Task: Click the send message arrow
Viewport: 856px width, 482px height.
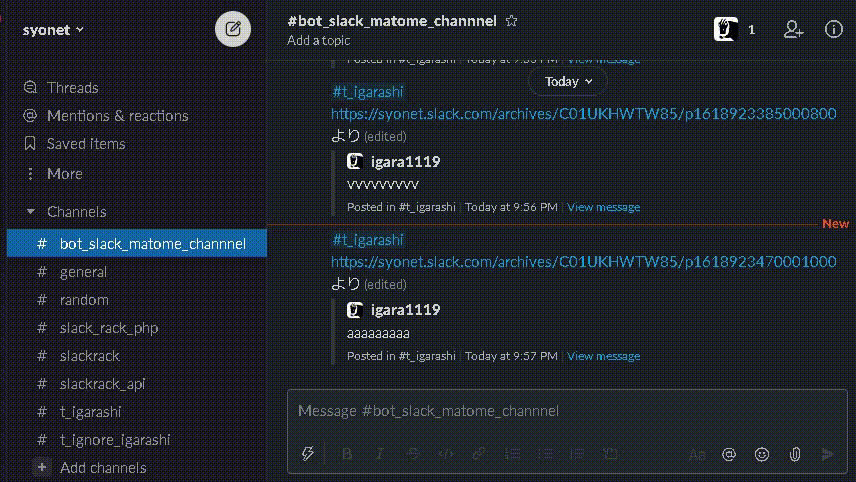Action: [x=828, y=454]
